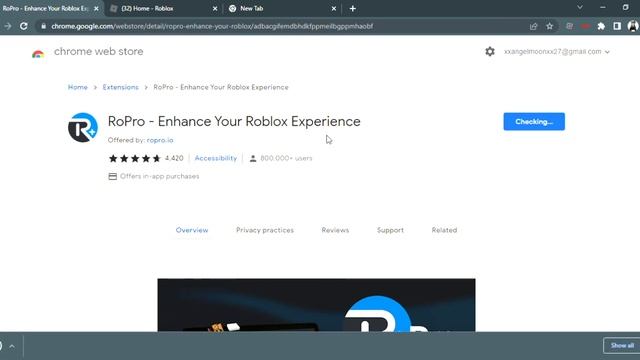Close the New Tab tab
Viewport: 640px width, 360px height.
(334, 8)
